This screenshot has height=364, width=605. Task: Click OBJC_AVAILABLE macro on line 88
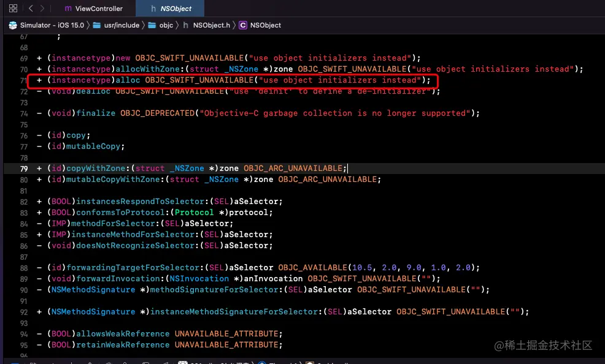(312, 268)
